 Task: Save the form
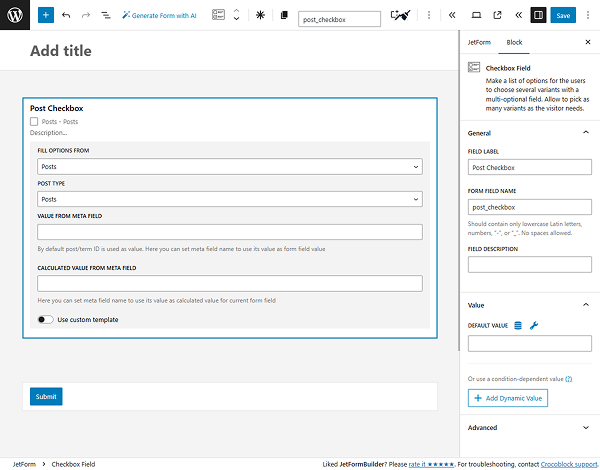coord(563,15)
